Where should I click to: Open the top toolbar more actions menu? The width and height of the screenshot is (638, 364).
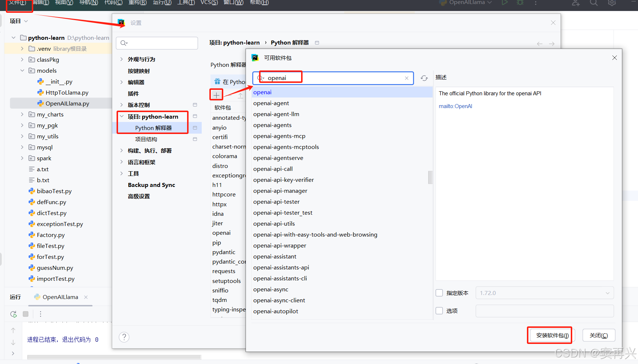tap(536, 3)
